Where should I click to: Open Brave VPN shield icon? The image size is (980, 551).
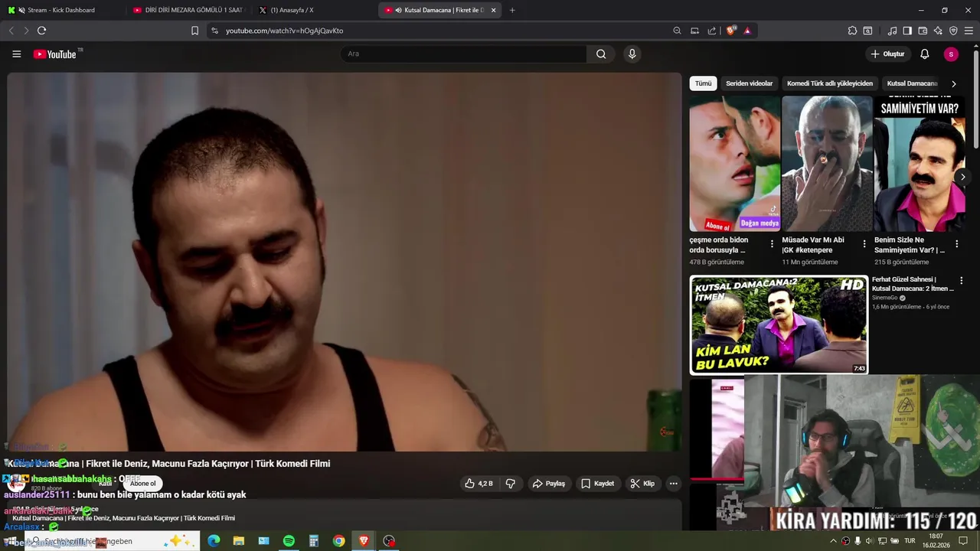click(x=953, y=31)
